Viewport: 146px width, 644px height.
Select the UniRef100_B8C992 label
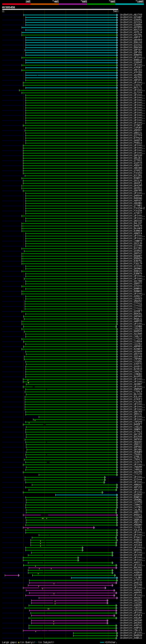click(x=131, y=567)
